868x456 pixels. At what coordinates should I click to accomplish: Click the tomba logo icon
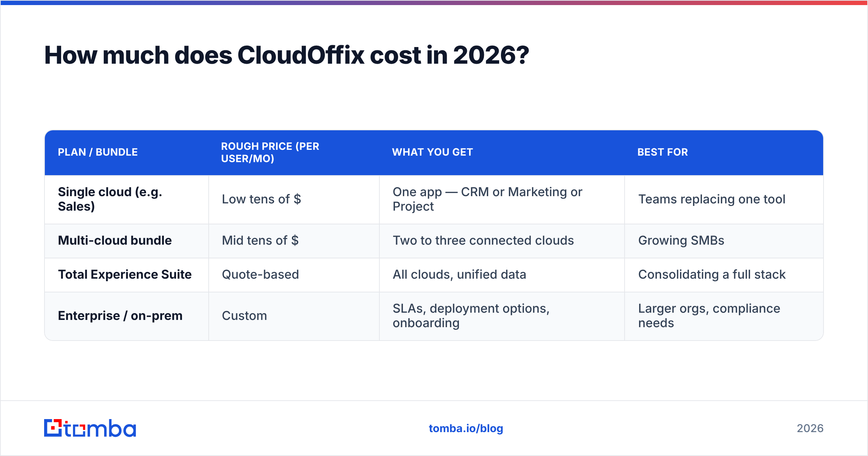(90, 428)
